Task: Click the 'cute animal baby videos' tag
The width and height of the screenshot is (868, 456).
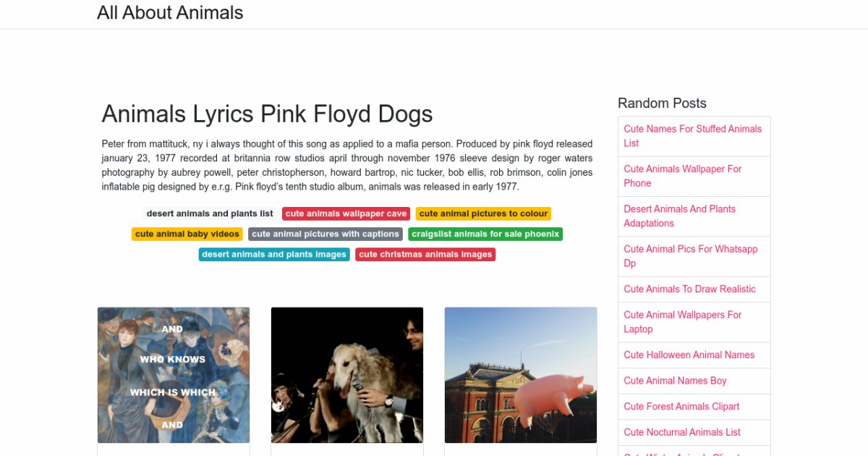Action: point(187,234)
